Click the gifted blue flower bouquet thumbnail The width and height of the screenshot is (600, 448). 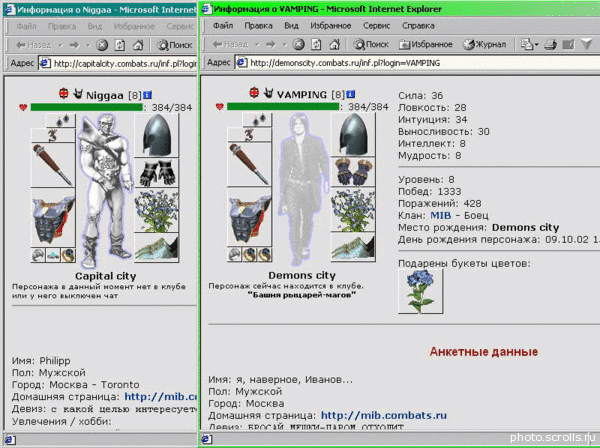click(x=421, y=291)
